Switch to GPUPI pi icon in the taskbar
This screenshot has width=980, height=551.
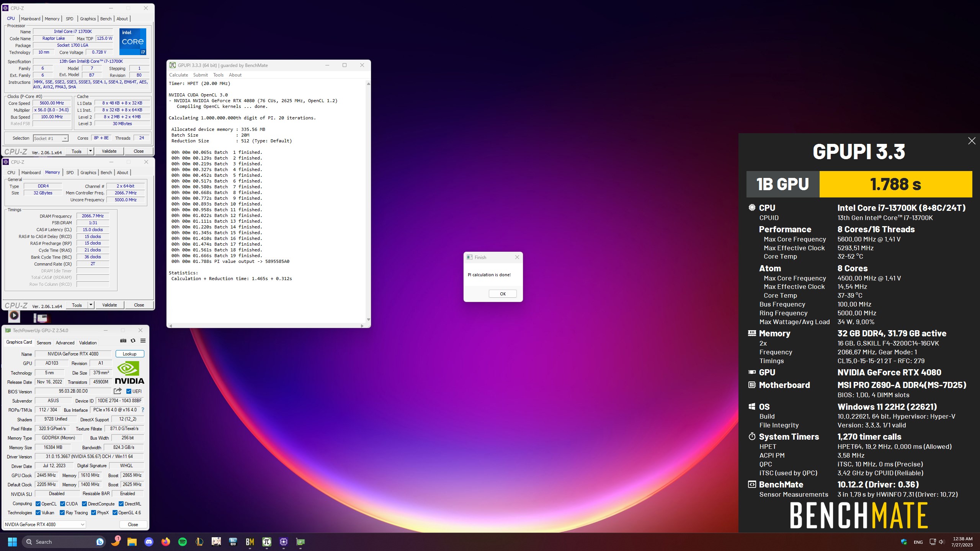[267, 542]
